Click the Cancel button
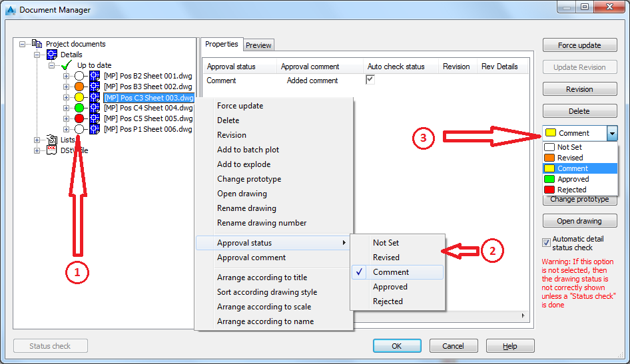 454,346
